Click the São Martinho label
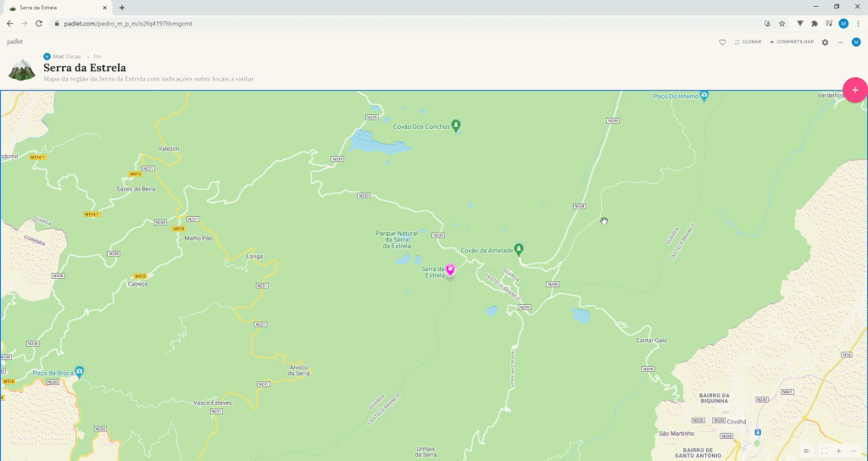Viewport: 868px width, 461px height. click(676, 433)
